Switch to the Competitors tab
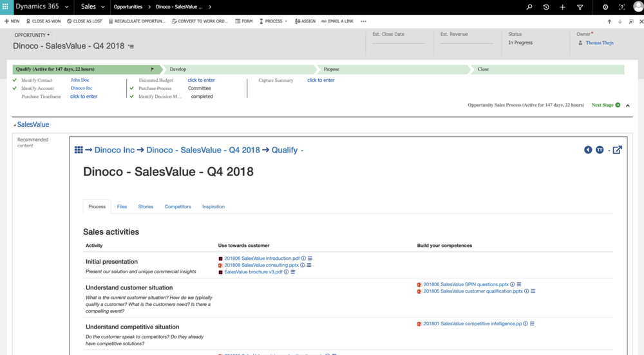Viewport: 644px width, 355px height. (x=178, y=206)
